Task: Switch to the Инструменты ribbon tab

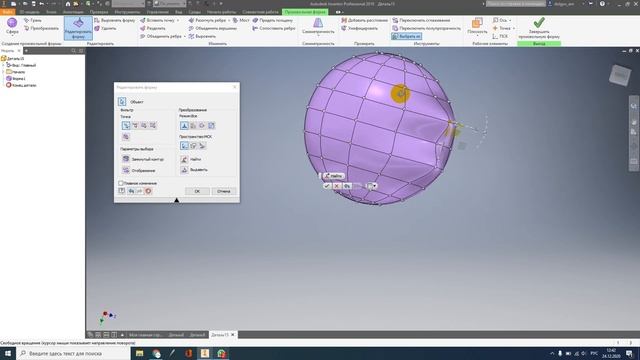Action: tap(127, 12)
